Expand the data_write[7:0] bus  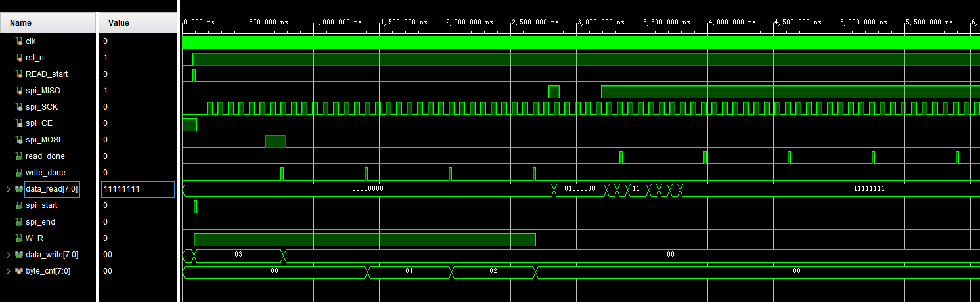point(9,255)
